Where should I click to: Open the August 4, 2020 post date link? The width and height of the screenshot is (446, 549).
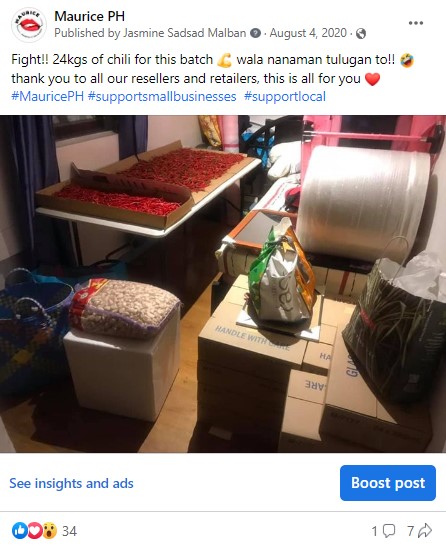(308, 33)
